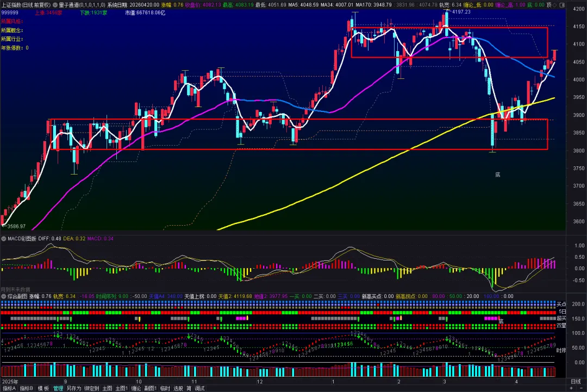The width and height of the screenshot is (587, 392).
Task: Click the 简 tab in the bottom bar
Action: coord(189,389)
